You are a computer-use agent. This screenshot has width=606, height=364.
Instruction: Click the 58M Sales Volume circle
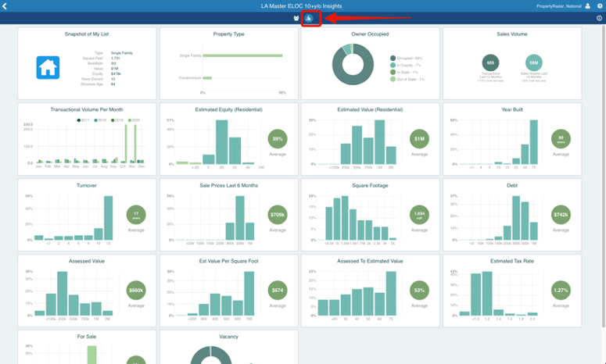[x=534, y=62]
